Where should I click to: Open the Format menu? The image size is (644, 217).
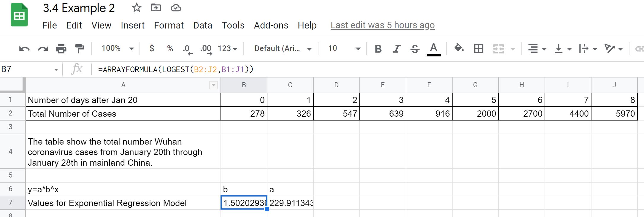[x=169, y=26]
